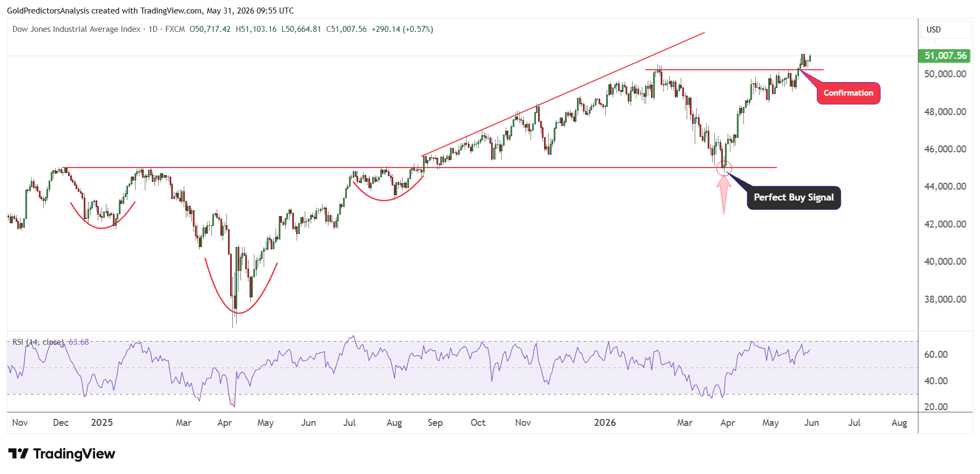The image size is (980, 474).
Task: Click the RSI 20.00 scale label
Action: [936, 407]
